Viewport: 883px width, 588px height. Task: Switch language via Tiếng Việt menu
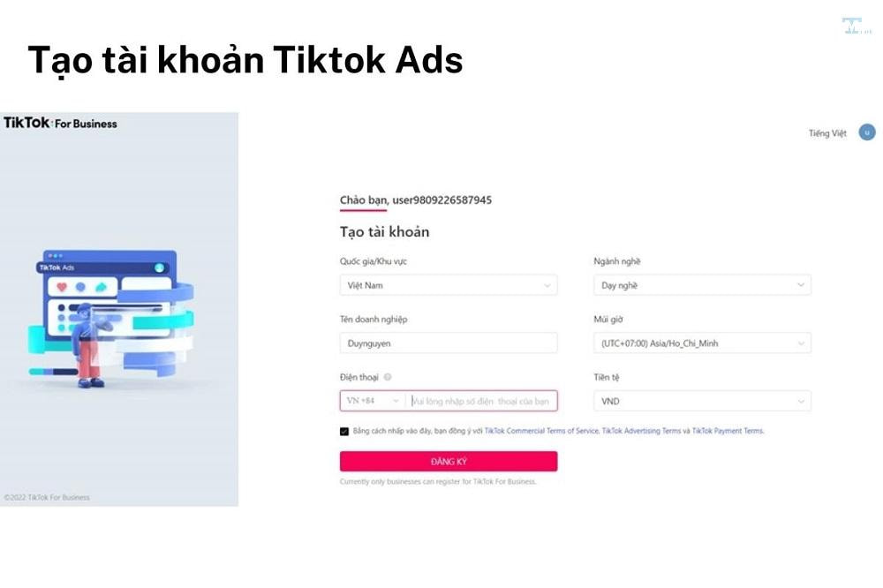click(827, 133)
